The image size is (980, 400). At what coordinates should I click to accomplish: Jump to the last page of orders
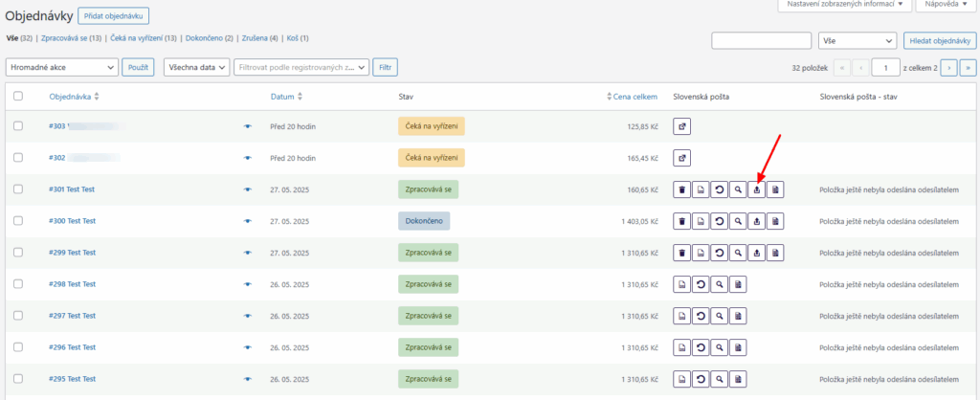[x=969, y=68]
